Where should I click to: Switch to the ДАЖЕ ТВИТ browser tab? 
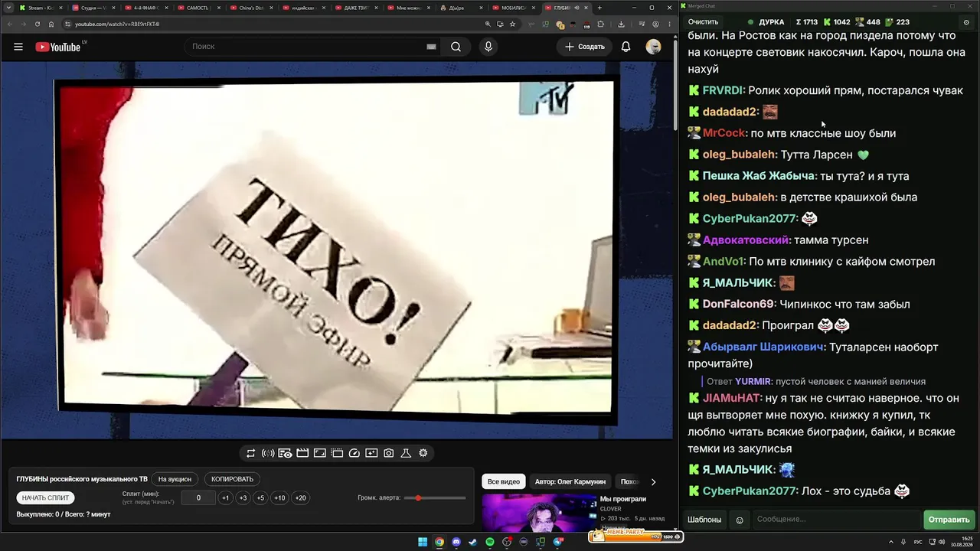point(358,8)
